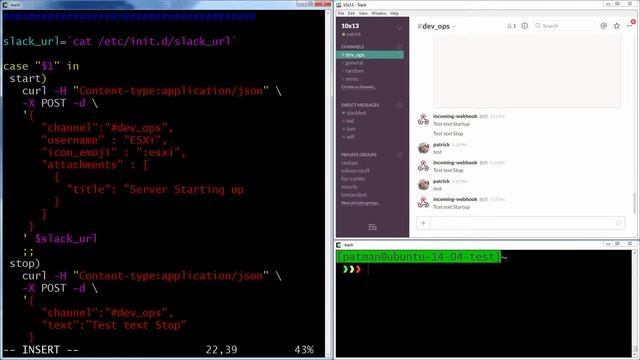Click the last incoming-webhook sender name
The width and height of the screenshot is (640, 360).
point(455,199)
